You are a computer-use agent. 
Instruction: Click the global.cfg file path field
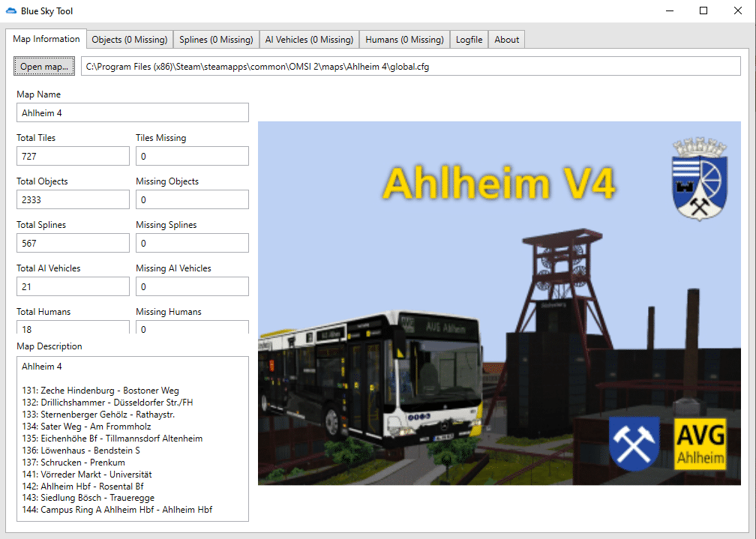point(411,67)
